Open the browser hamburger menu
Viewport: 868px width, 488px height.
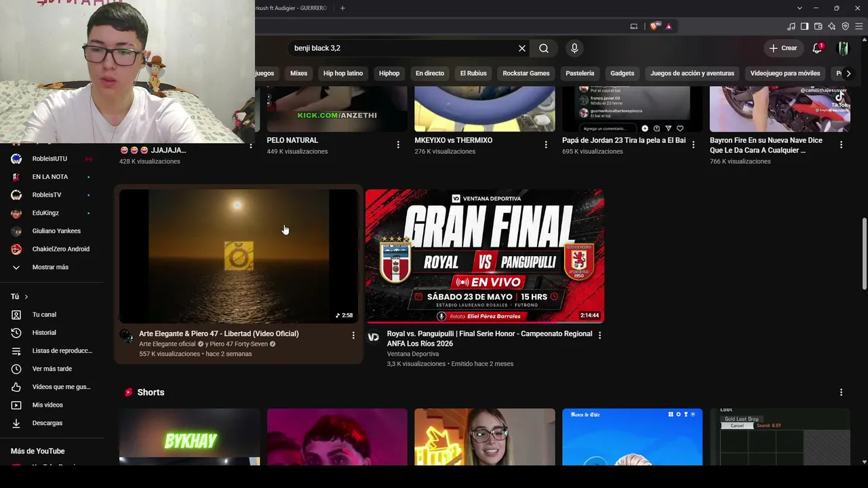tap(859, 26)
